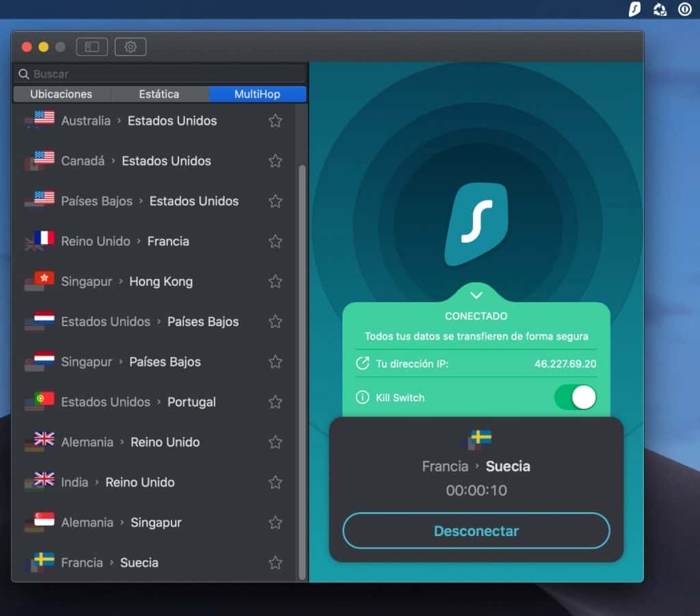Connect via Australia › Estados Unidos
This screenshot has height=616, width=700.
[154, 120]
